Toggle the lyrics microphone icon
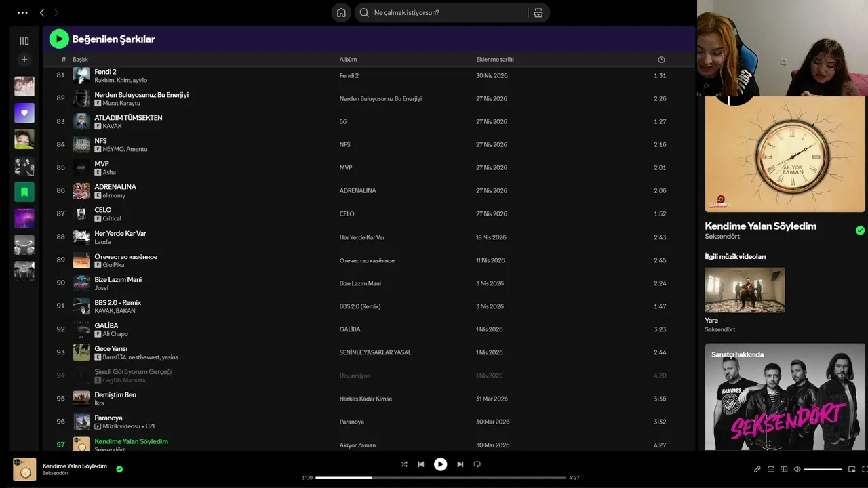868x488 pixels. click(757, 469)
